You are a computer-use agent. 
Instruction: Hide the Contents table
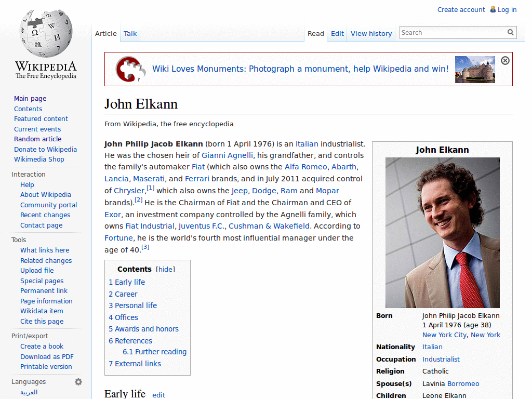[x=166, y=269]
